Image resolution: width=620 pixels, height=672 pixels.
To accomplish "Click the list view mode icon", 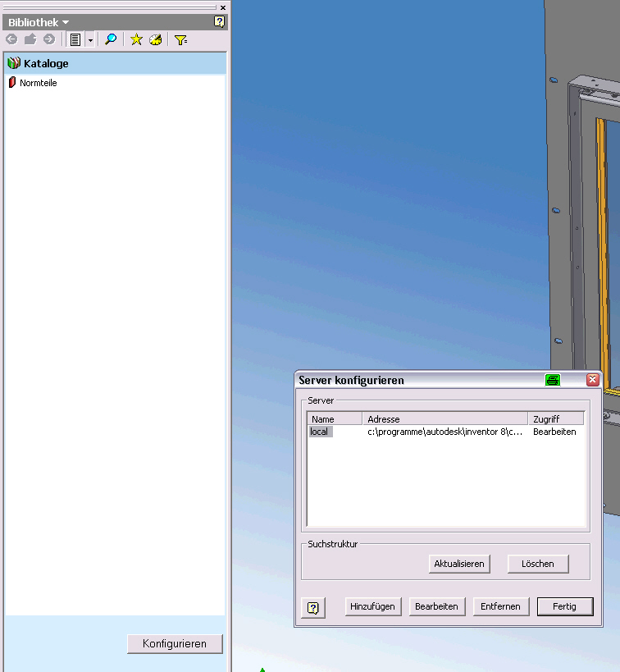I will pyautogui.click(x=75, y=39).
